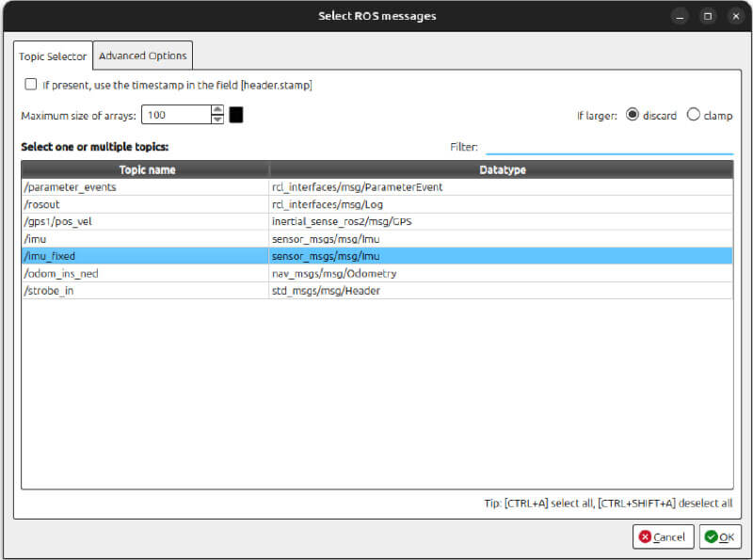The image size is (753, 560).
Task: Select the /strobe_in topic
Action: (x=146, y=291)
